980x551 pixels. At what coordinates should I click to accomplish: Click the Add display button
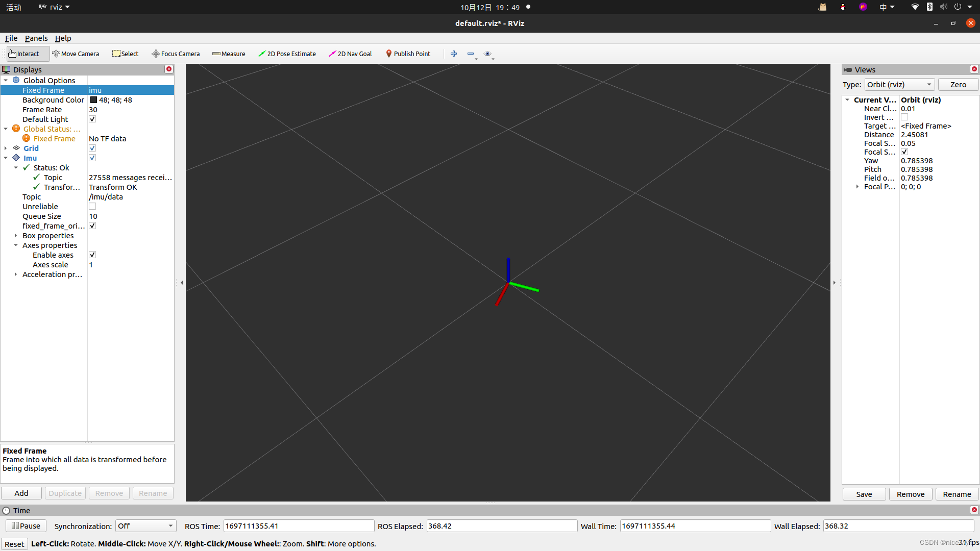21,493
